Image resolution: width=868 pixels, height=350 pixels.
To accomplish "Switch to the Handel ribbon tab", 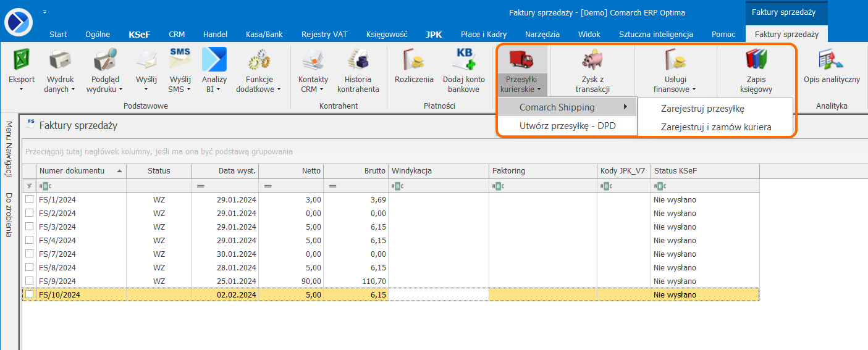I will pos(215,35).
